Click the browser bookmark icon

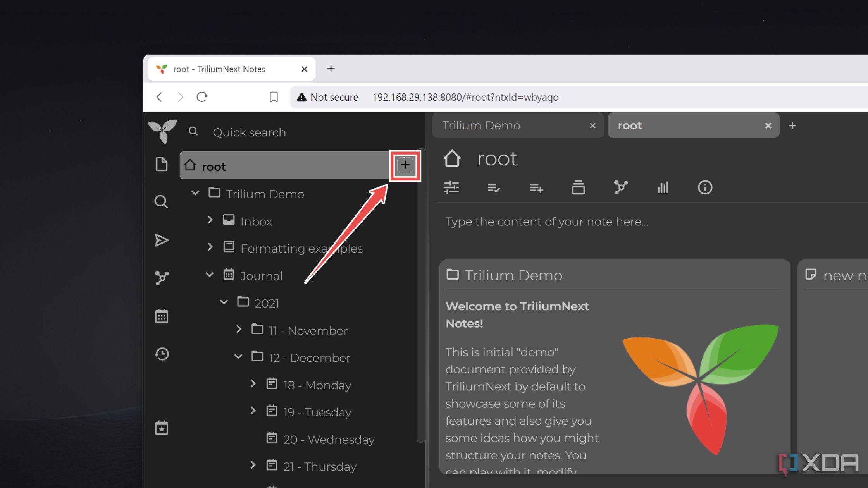(274, 97)
